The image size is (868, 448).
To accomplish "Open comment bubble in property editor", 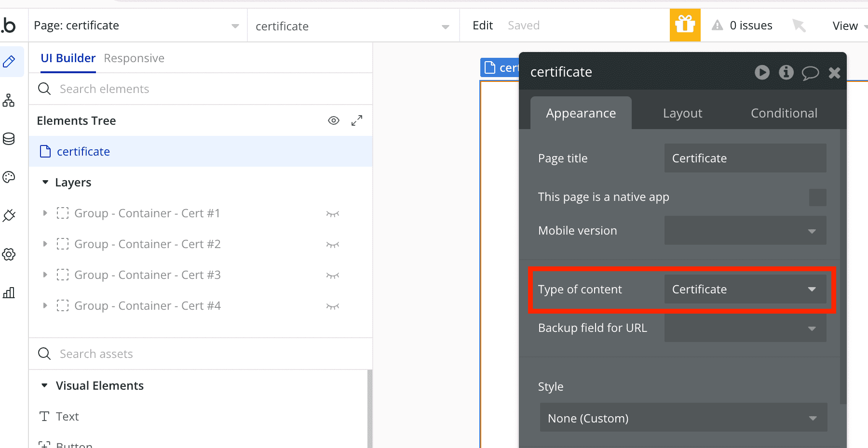I will [810, 73].
